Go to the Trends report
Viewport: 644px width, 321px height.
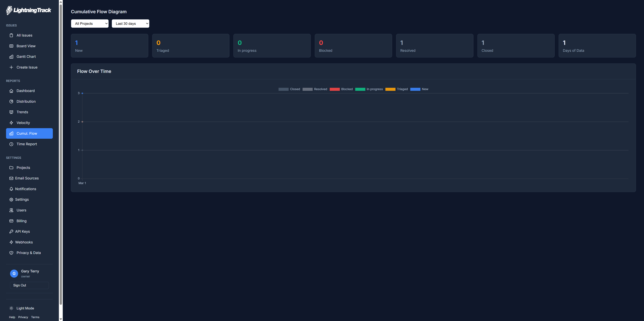[22, 112]
